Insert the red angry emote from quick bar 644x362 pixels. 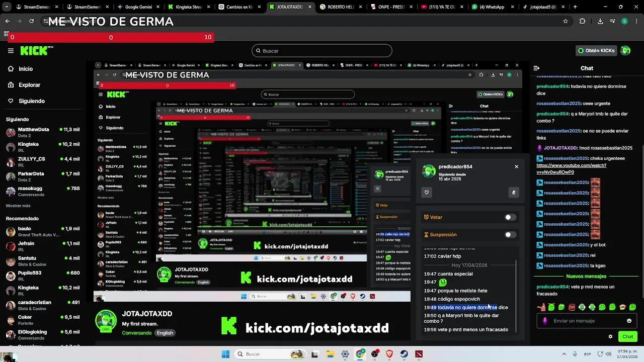(572, 307)
